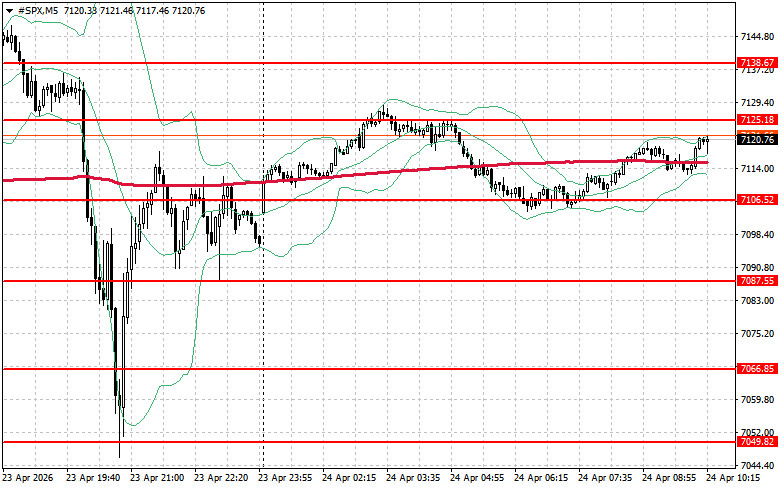
Task: Click the open value 7120.33 in header
Action: coord(80,11)
